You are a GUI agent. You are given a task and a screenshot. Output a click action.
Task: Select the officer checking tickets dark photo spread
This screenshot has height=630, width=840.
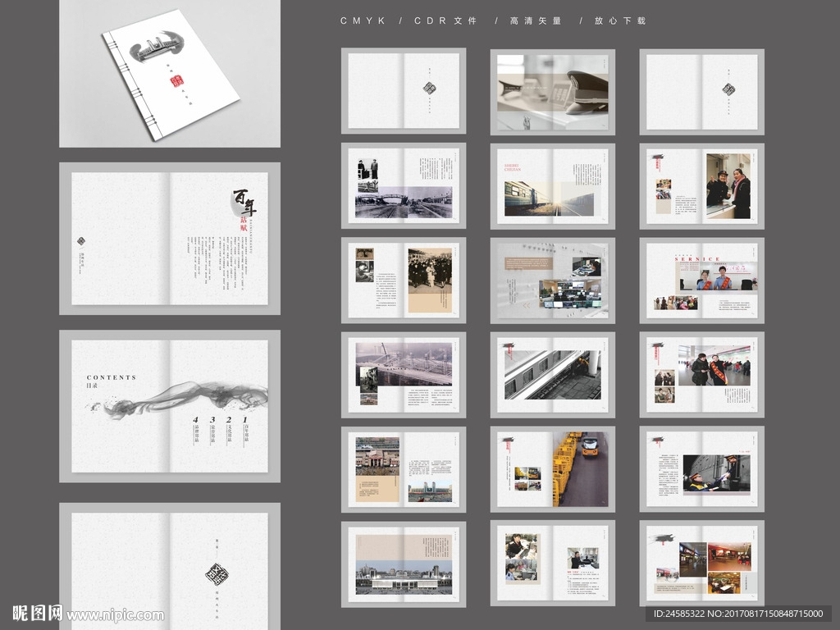pyautogui.click(x=702, y=469)
